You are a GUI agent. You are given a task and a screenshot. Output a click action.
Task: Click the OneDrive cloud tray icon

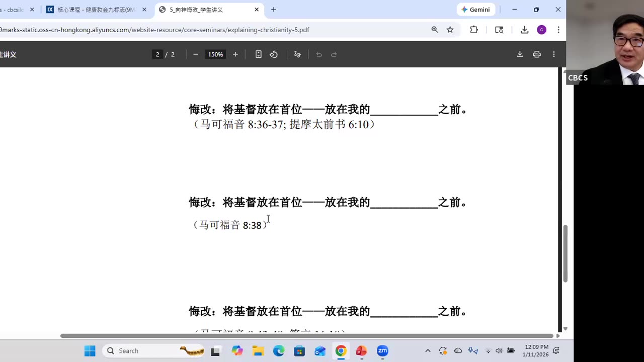458,350
